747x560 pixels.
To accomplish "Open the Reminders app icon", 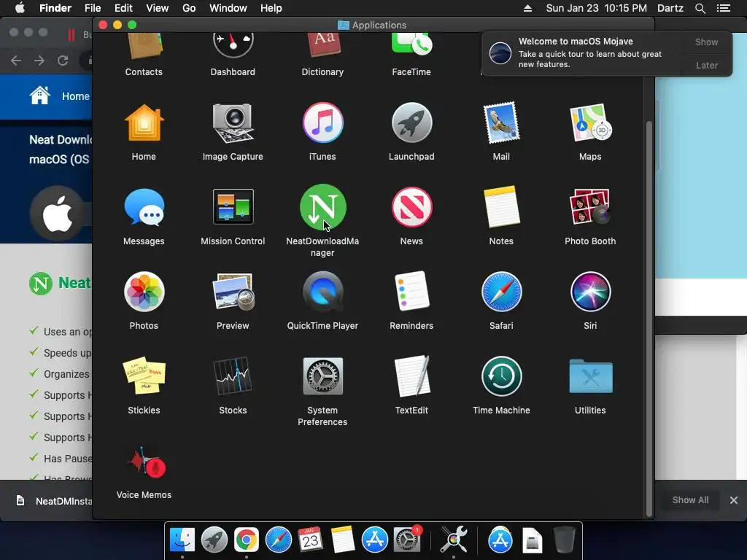I will click(x=411, y=292).
